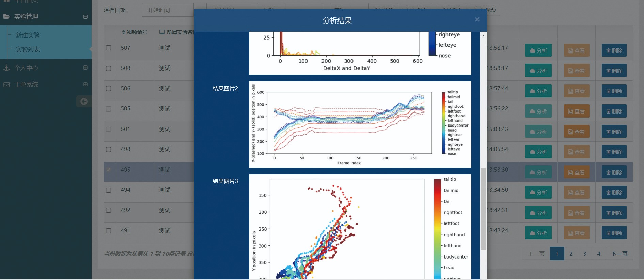This screenshot has width=644, height=280.
Task: Click 删除 for video 495
Action: point(614,172)
